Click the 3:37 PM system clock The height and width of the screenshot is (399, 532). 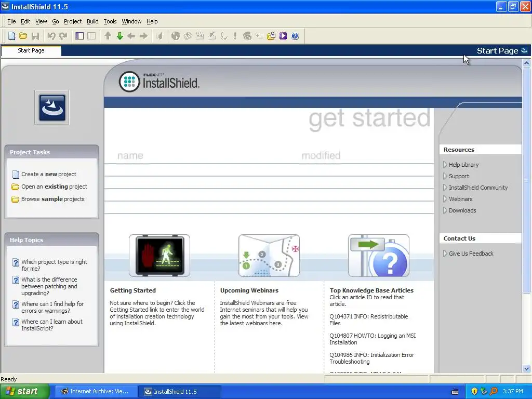coord(513,392)
